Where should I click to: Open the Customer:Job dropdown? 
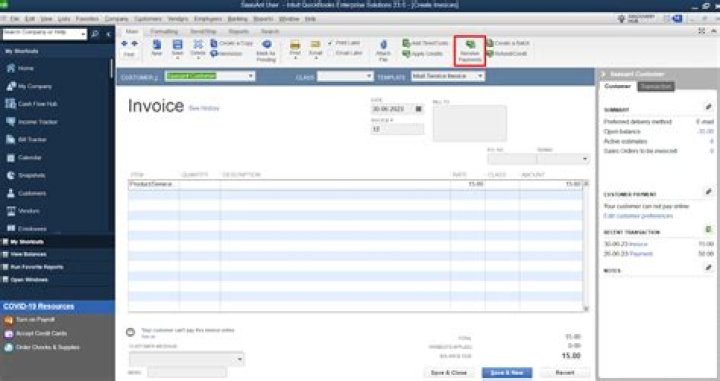pyautogui.click(x=251, y=76)
